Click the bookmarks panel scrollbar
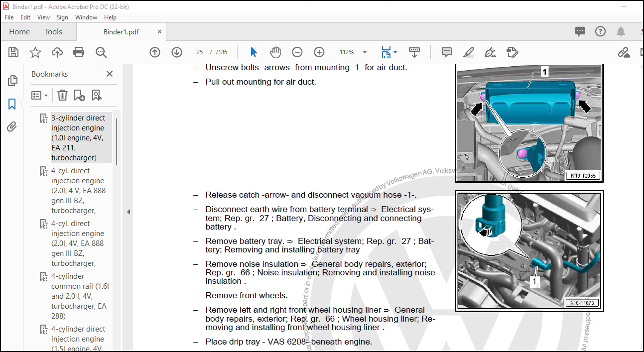This screenshot has width=644, height=352. pos(117,141)
